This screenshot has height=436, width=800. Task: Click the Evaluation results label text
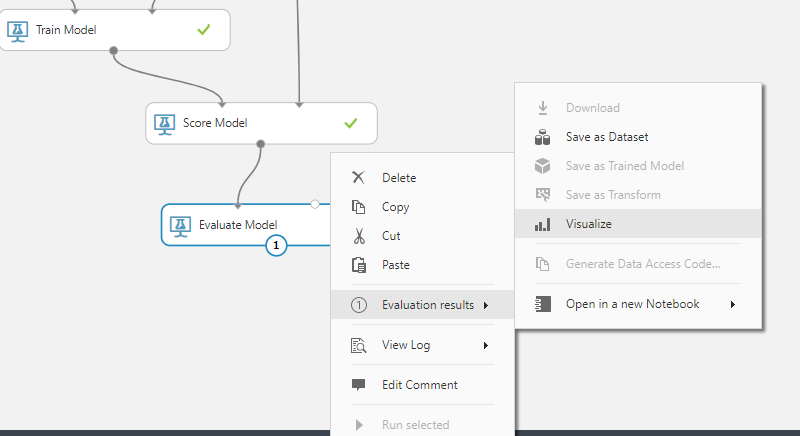(428, 305)
